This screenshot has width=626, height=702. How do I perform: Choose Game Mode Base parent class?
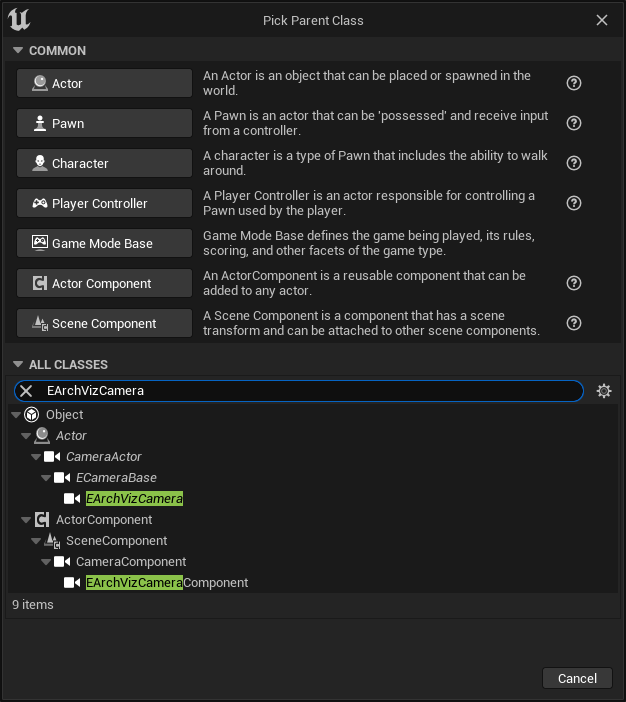point(104,244)
